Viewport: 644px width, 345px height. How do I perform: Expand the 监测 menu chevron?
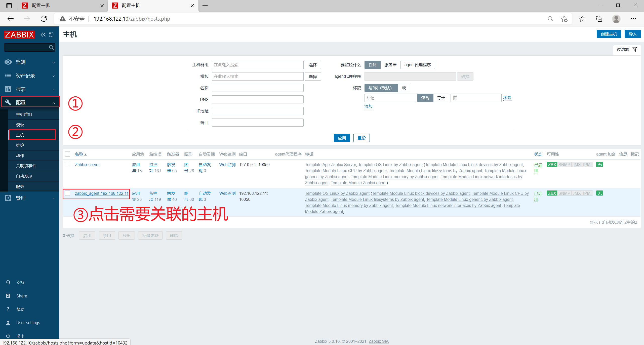[x=54, y=62]
